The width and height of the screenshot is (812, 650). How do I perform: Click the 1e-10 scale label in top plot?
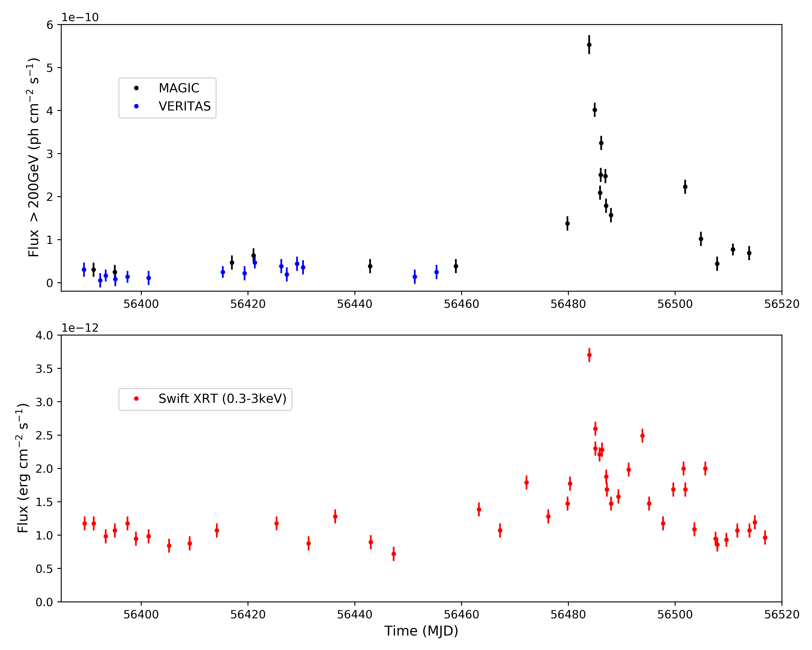(80, 17)
